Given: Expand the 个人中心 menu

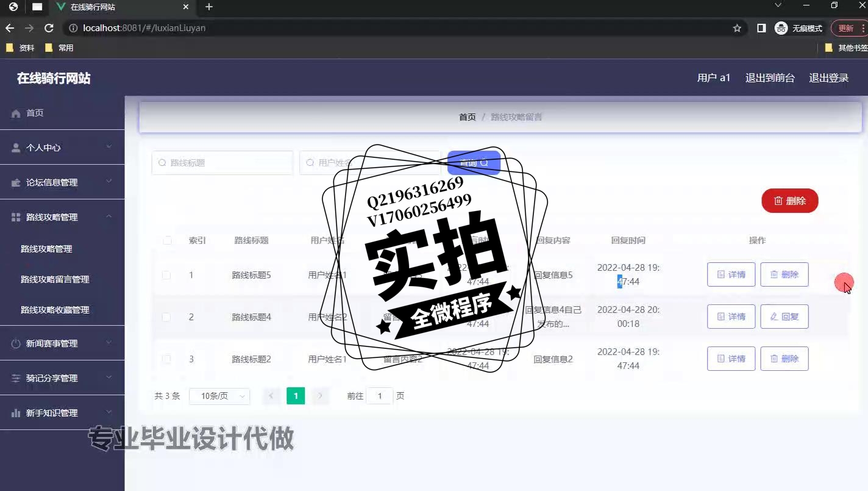Looking at the screenshot, I should click(x=108, y=147).
